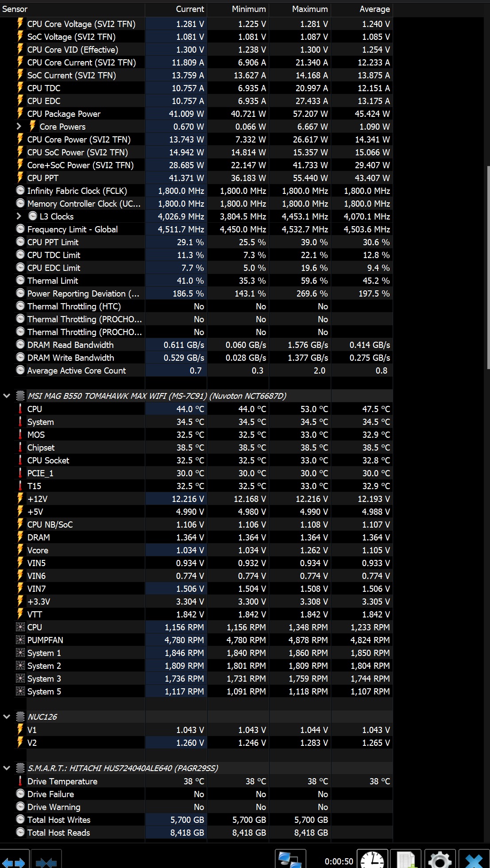Viewport: 490px width, 868px height.
Task: Collapse the NUC126 sensor group
Action: pos(7,717)
